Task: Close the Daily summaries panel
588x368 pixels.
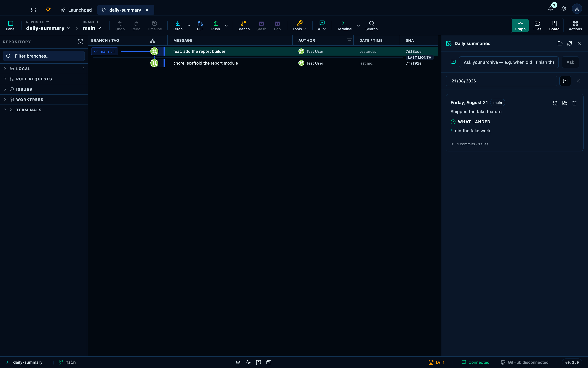Action: (579, 43)
